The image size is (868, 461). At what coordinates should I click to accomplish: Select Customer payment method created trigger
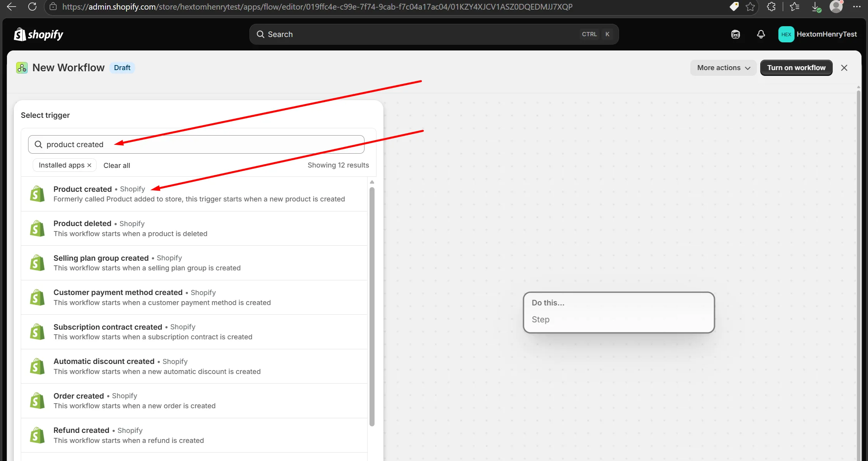194,297
